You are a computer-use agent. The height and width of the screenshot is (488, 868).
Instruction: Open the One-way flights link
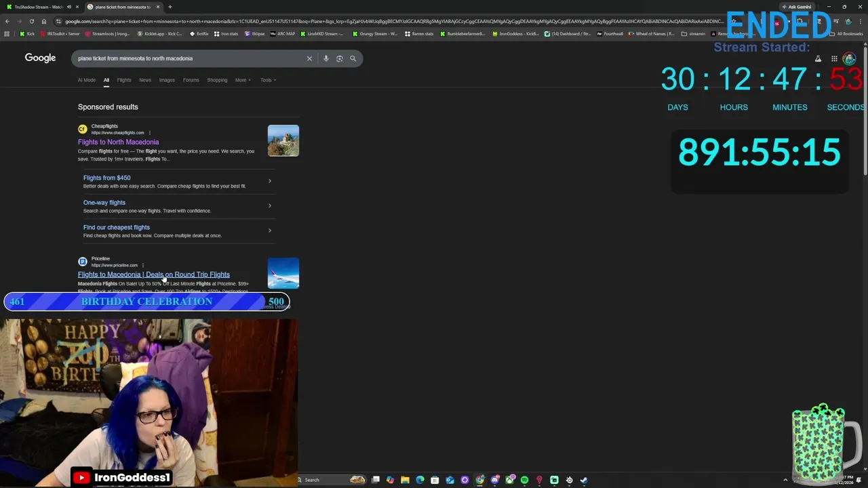[x=104, y=203]
